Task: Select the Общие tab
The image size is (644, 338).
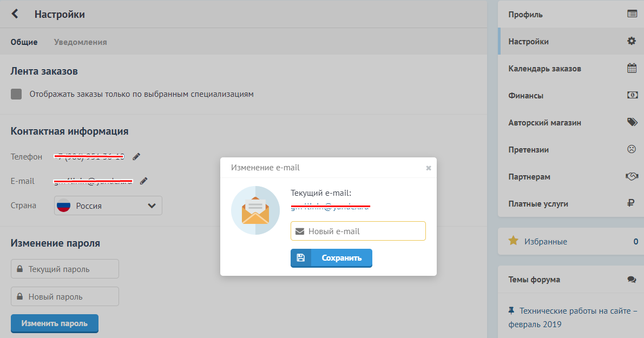Action: (x=24, y=42)
